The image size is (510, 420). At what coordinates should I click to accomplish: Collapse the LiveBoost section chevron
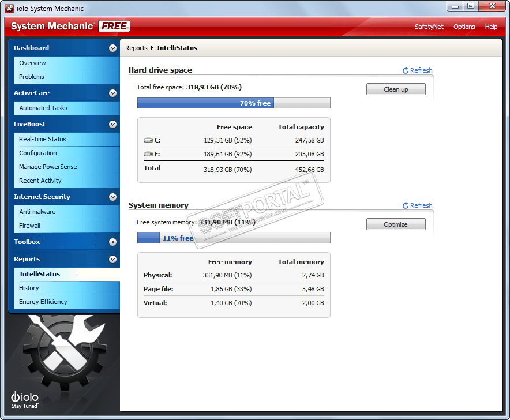[112, 124]
